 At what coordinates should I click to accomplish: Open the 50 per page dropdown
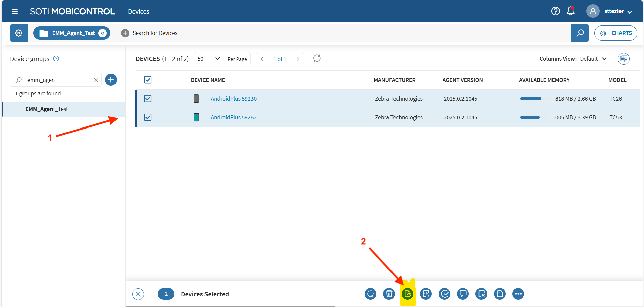click(209, 59)
